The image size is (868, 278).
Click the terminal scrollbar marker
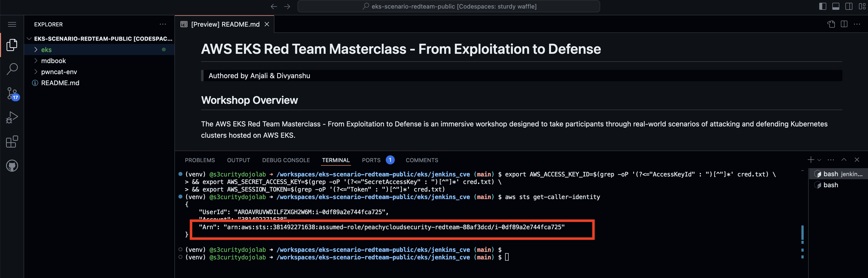pyautogui.click(x=802, y=233)
